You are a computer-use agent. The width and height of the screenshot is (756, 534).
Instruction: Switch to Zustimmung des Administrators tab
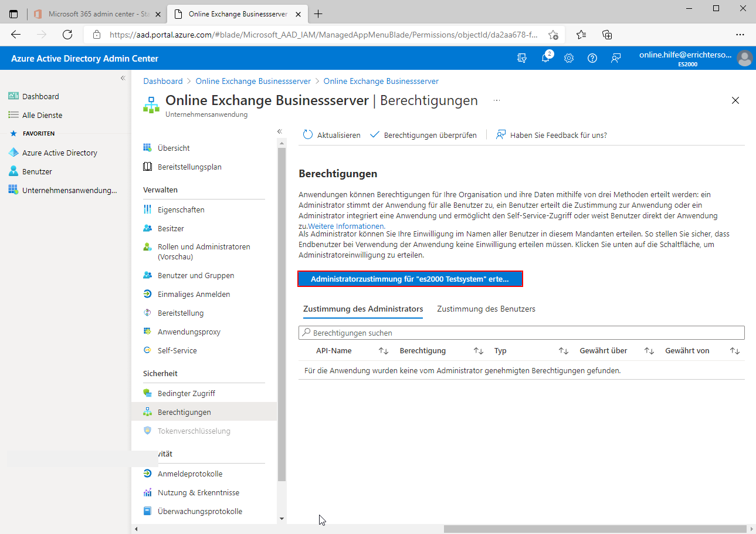tap(363, 309)
